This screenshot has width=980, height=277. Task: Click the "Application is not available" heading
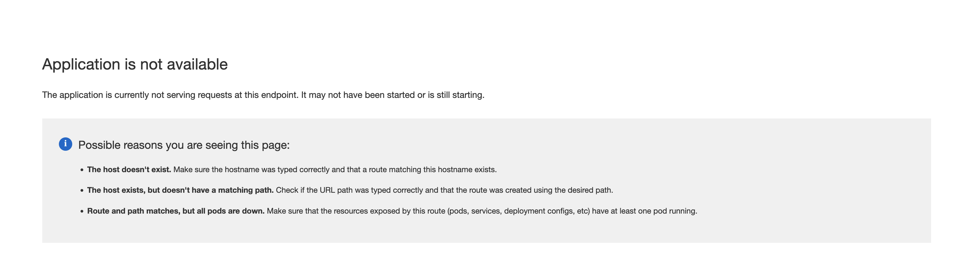tap(135, 64)
